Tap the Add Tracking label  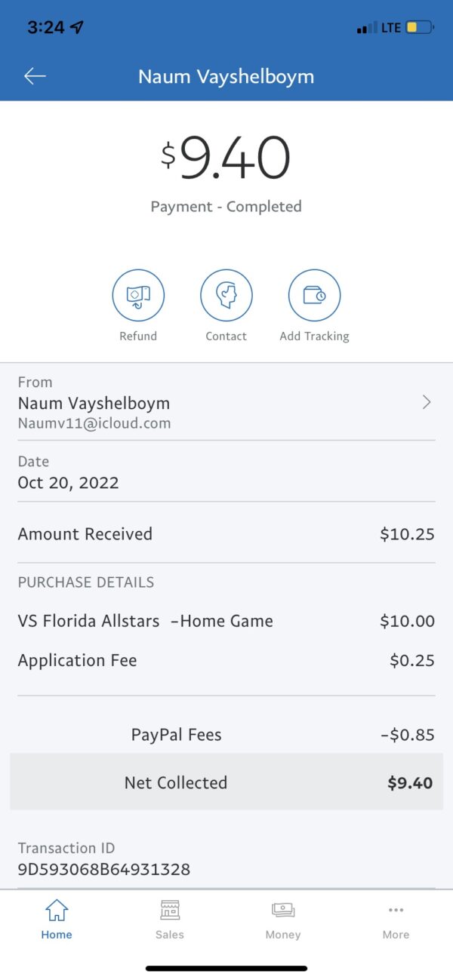click(314, 336)
